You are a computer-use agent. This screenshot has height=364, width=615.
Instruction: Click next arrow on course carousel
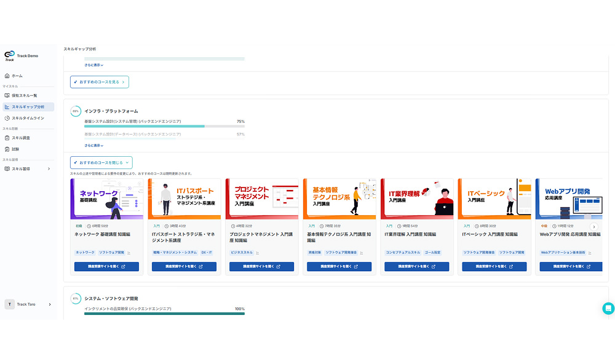coord(593,227)
